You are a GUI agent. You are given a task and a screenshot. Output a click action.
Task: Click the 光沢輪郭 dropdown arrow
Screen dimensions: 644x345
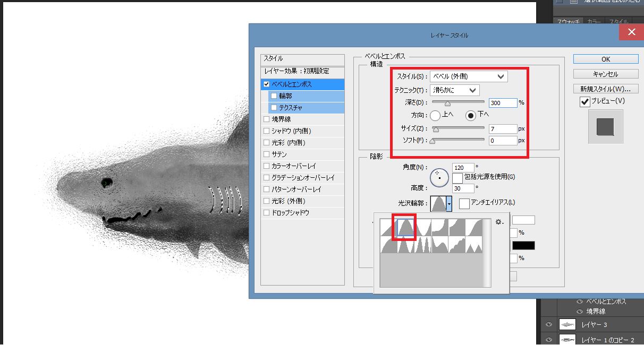tap(449, 203)
